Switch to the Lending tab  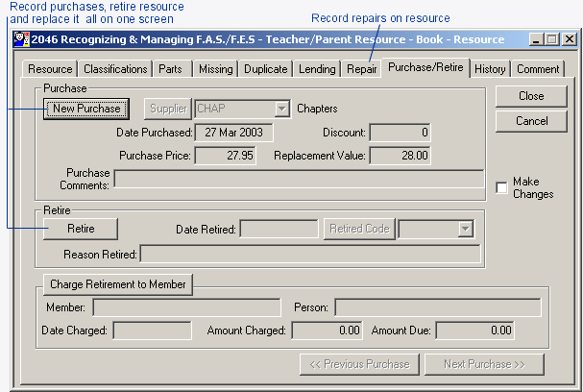click(x=316, y=69)
